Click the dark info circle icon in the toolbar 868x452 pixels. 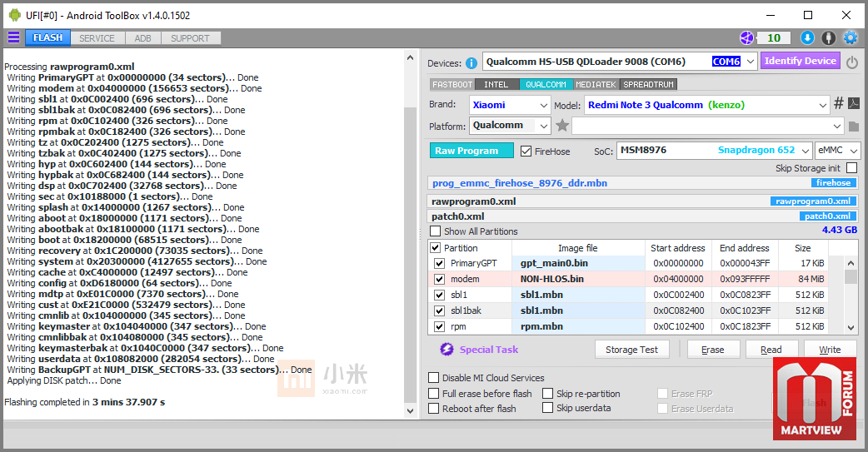(x=828, y=37)
